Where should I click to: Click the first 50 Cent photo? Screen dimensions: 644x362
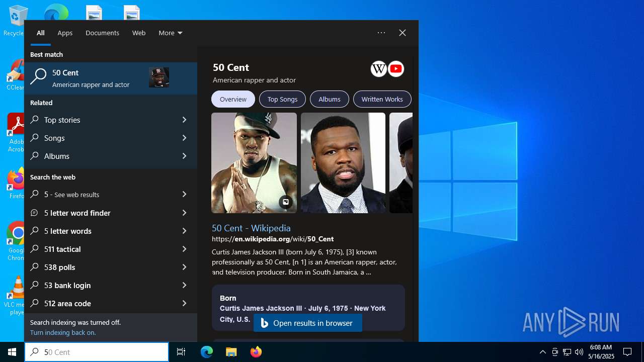point(254,163)
